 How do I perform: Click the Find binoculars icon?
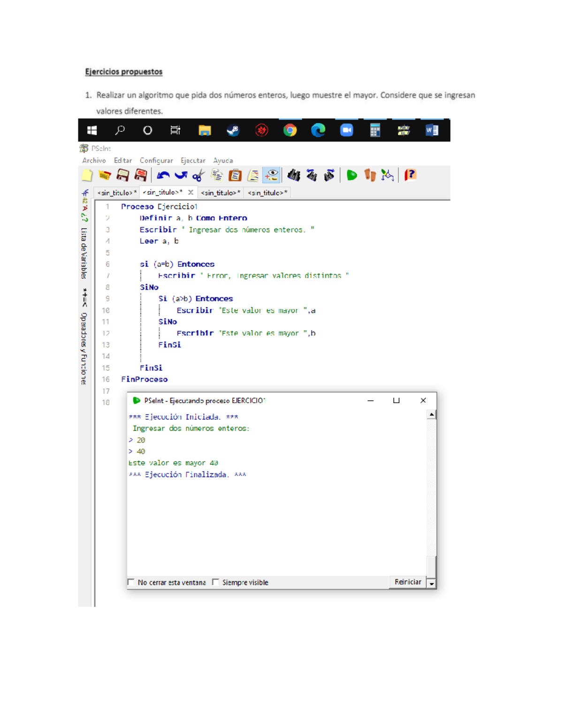(x=294, y=175)
